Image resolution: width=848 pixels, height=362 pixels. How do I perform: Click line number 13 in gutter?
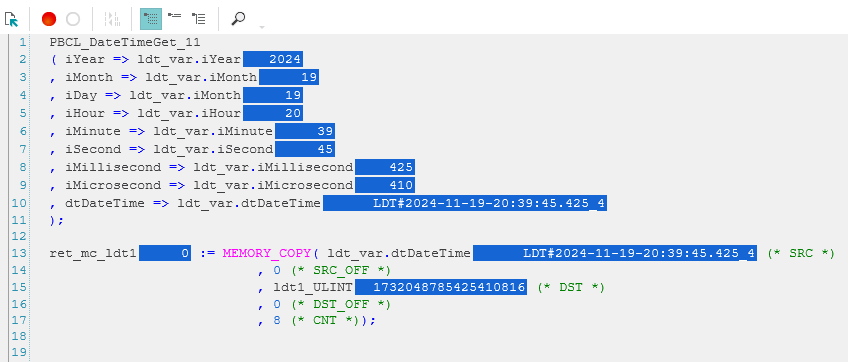click(19, 253)
